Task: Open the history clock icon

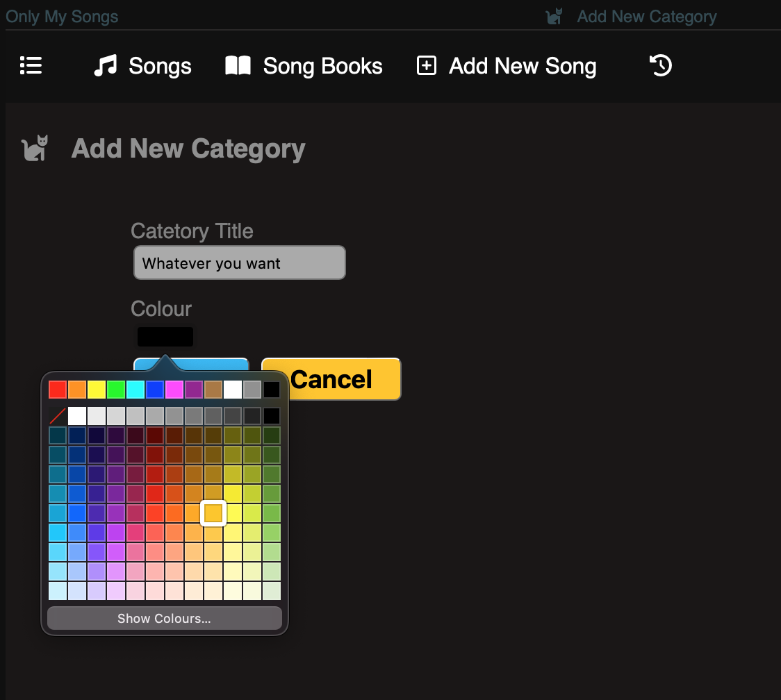Action: click(x=660, y=66)
